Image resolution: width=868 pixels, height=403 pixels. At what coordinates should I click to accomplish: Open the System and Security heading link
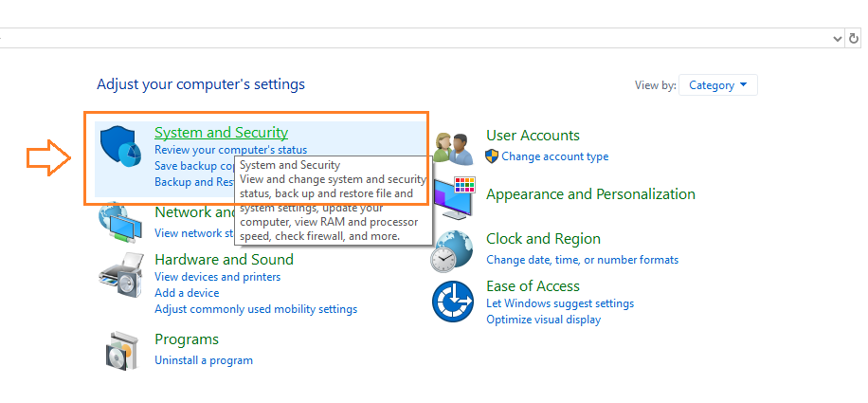(x=221, y=133)
